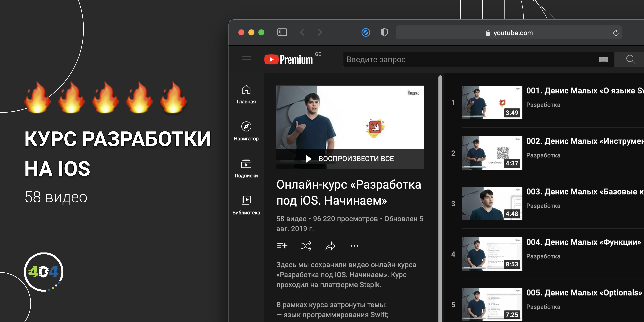The width and height of the screenshot is (644, 322).
Task: Click the playlist title 'Онлайн-курс «Разработка под iOS. Начинаем»'
Action: [x=349, y=193]
